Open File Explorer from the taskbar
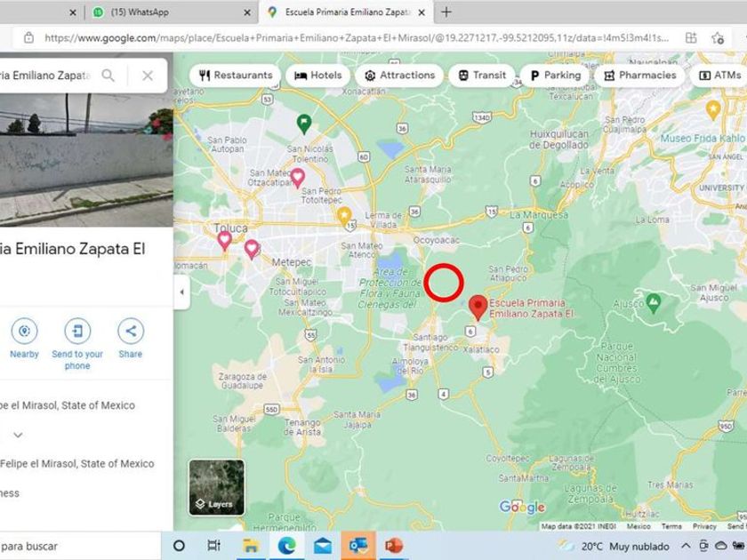The width and height of the screenshot is (747, 560). tap(251, 546)
